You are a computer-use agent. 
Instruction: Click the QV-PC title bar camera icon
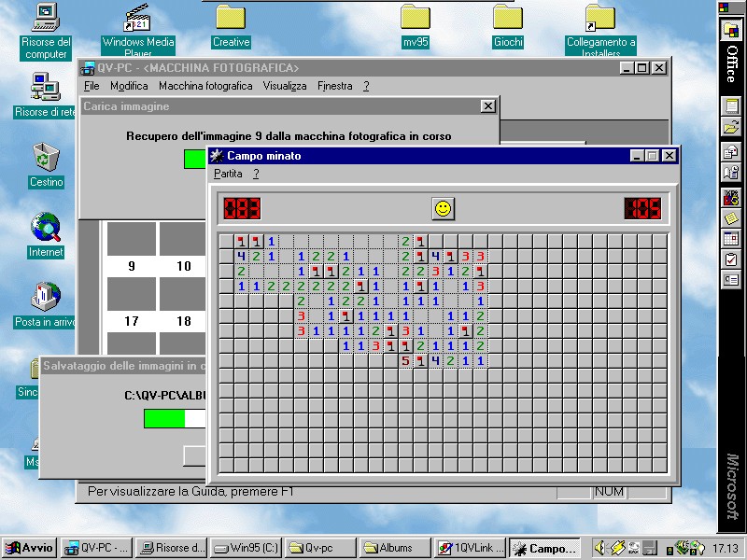[88, 68]
